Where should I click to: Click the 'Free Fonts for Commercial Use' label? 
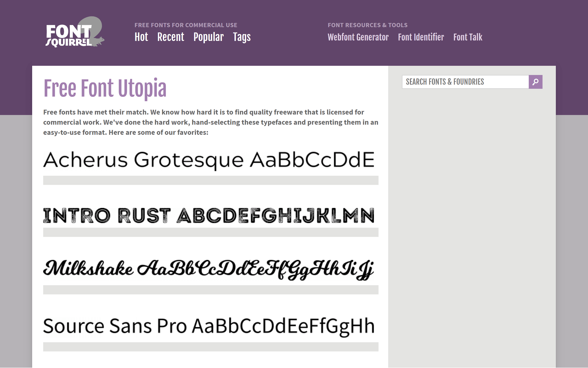tap(186, 25)
